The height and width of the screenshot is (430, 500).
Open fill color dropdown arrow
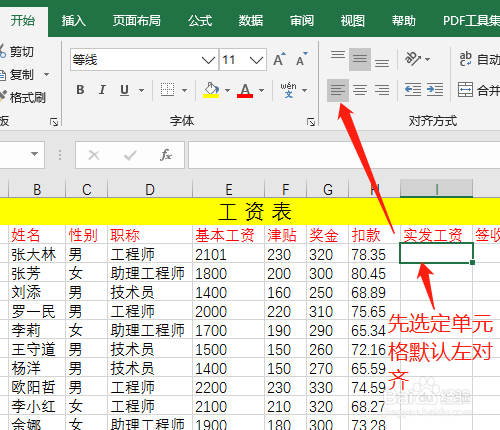(227, 90)
